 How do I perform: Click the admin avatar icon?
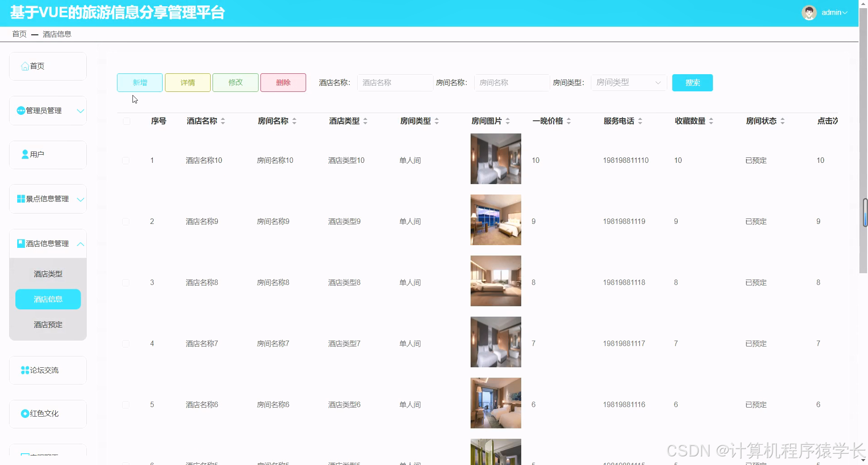[809, 12]
